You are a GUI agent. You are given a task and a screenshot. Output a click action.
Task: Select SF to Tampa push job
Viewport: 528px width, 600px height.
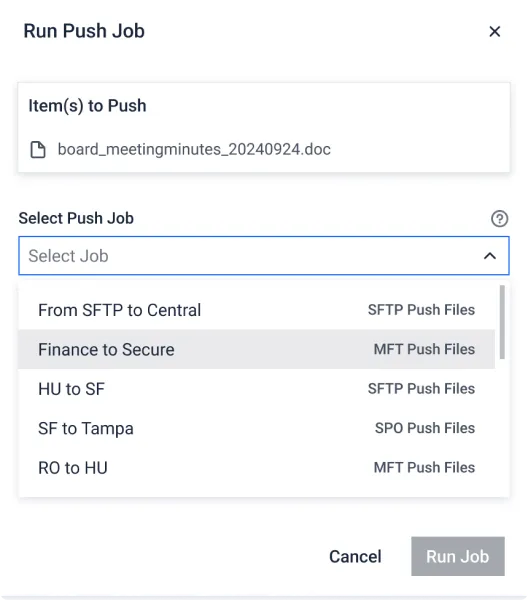[x=257, y=428]
